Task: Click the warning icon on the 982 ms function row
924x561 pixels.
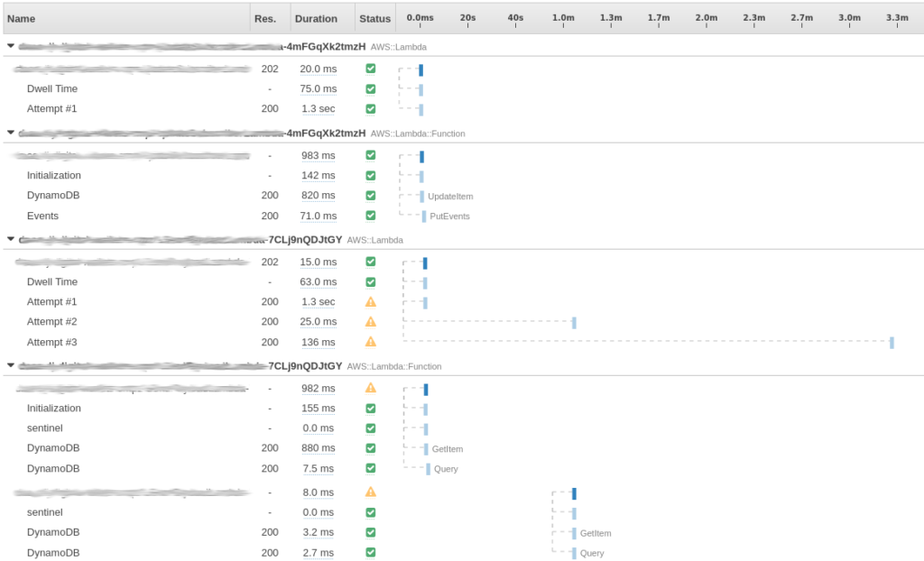Action: click(x=370, y=388)
